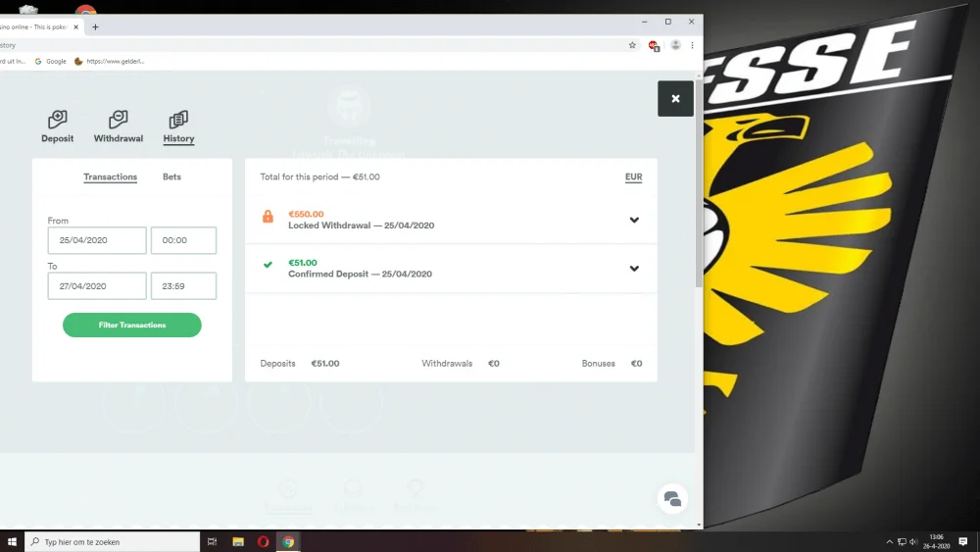Click the Deposits €51.00 summary
Screen dimensions: 980x552
tap(299, 363)
